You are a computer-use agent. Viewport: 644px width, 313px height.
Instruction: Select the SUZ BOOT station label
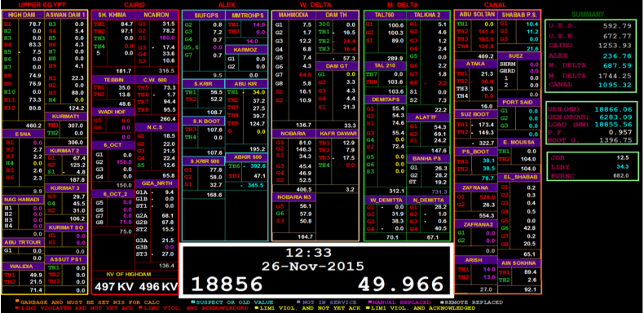[475, 115]
